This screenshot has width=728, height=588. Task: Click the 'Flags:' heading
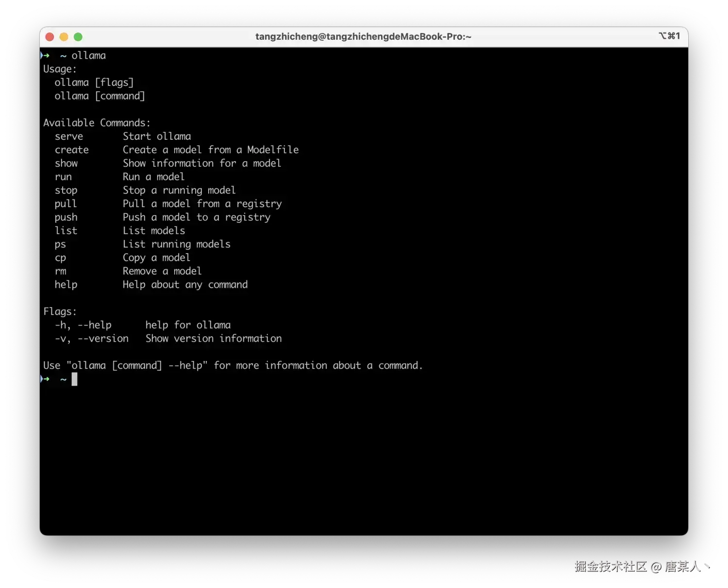pos(60,312)
